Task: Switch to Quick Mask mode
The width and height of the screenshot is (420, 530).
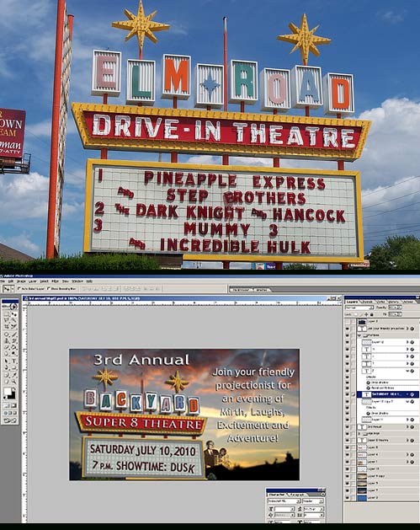Action: click(13, 405)
